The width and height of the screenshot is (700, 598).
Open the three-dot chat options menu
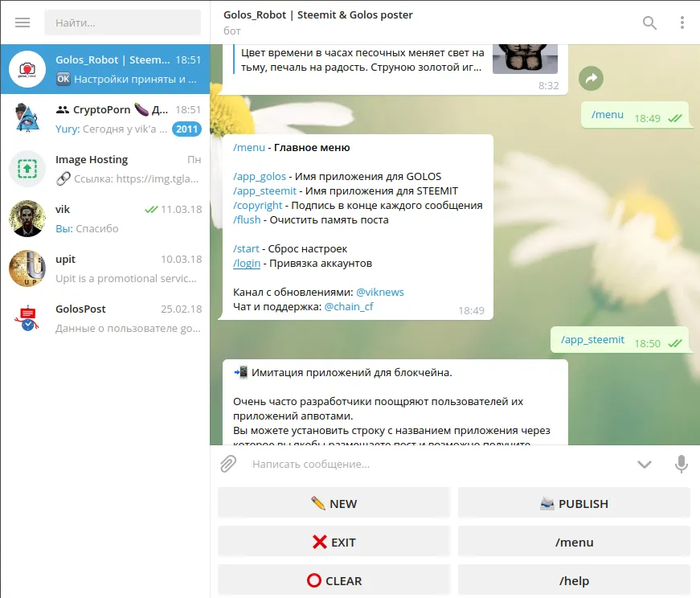pyautogui.click(x=682, y=23)
